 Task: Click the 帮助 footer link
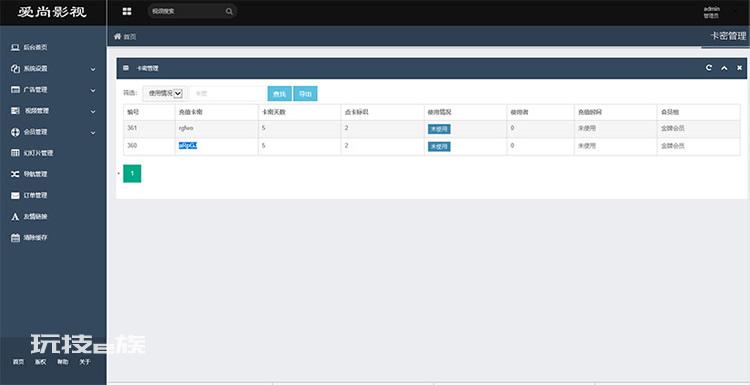(63, 362)
